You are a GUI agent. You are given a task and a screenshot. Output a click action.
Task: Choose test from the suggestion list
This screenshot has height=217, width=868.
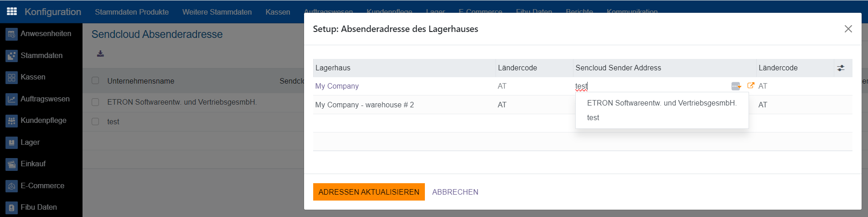(593, 118)
